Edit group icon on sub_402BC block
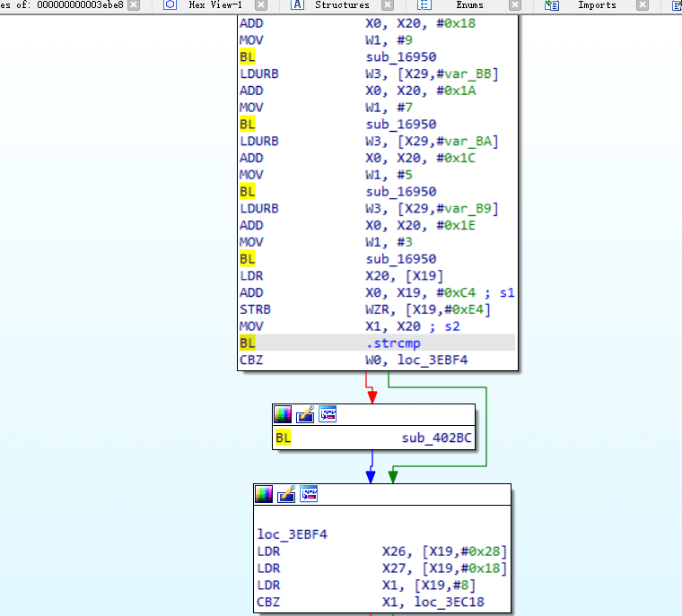Image resolution: width=682 pixels, height=616 pixels. click(305, 414)
